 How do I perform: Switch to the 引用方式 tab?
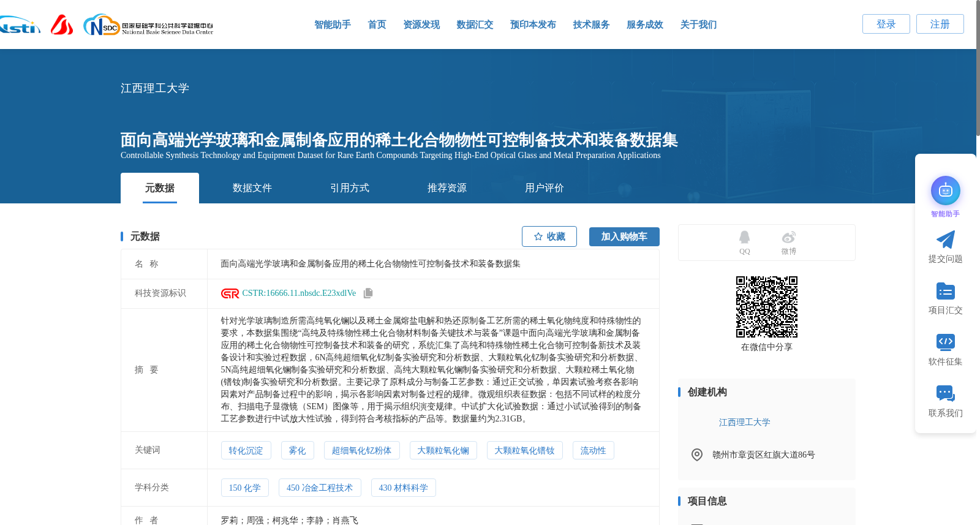coord(350,188)
